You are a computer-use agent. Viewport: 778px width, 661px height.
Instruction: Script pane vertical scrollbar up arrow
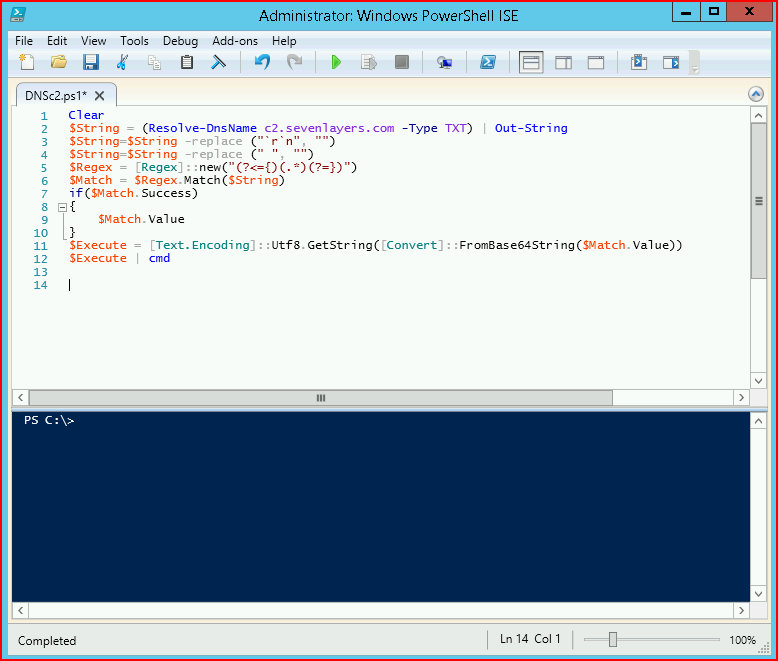tap(758, 116)
